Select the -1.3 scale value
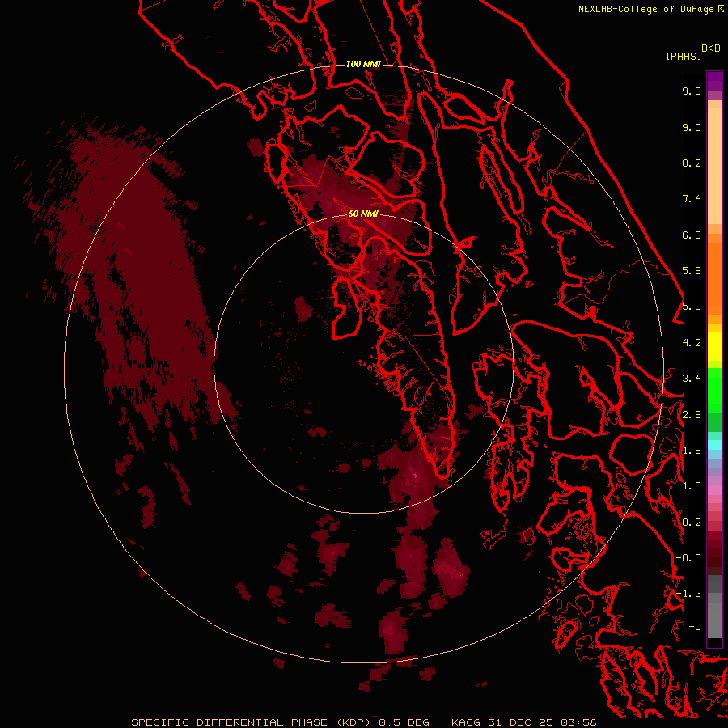This screenshot has height=728, width=728. point(688,594)
